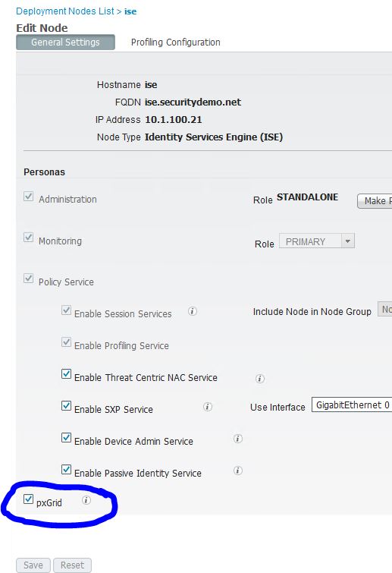Open info for Enable Passive Identity Service
Image resolution: width=392 pixels, height=573 pixels.
(x=238, y=471)
